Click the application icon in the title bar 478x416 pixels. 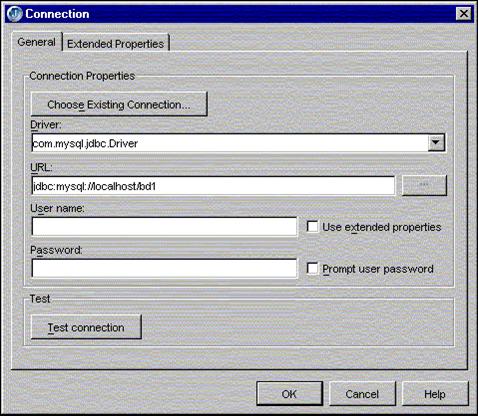pos(15,14)
